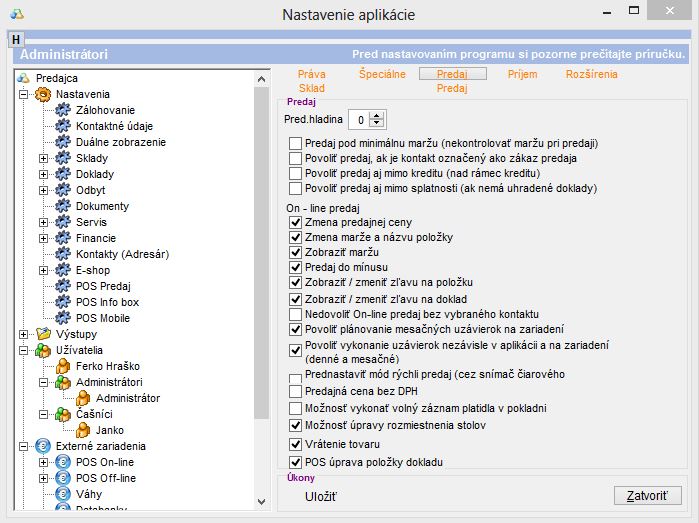
Task: Disable the Vrátenie tovaru checkbox
Action: pos(295,444)
